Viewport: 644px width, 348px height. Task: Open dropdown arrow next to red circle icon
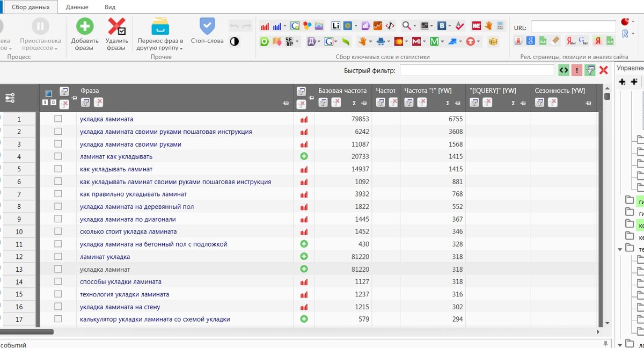[x=633, y=21]
